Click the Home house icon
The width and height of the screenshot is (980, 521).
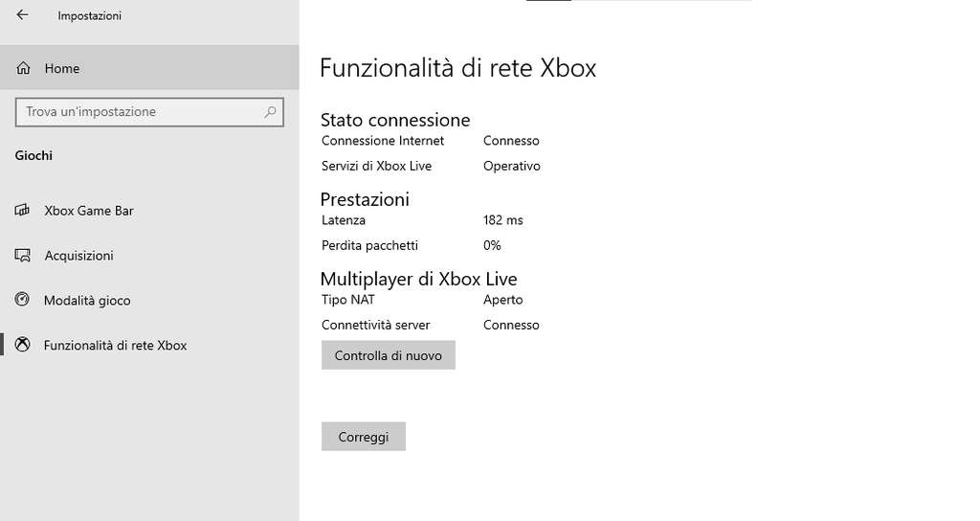[23, 68]
